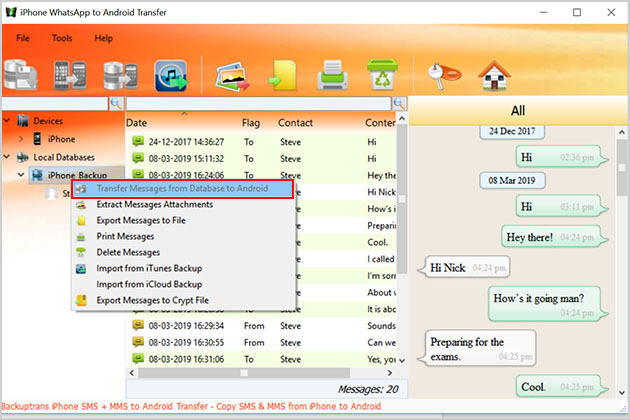Click the 'Hey there!' chat bubble
Screen dimensions: 630x420
pos(555,237)
